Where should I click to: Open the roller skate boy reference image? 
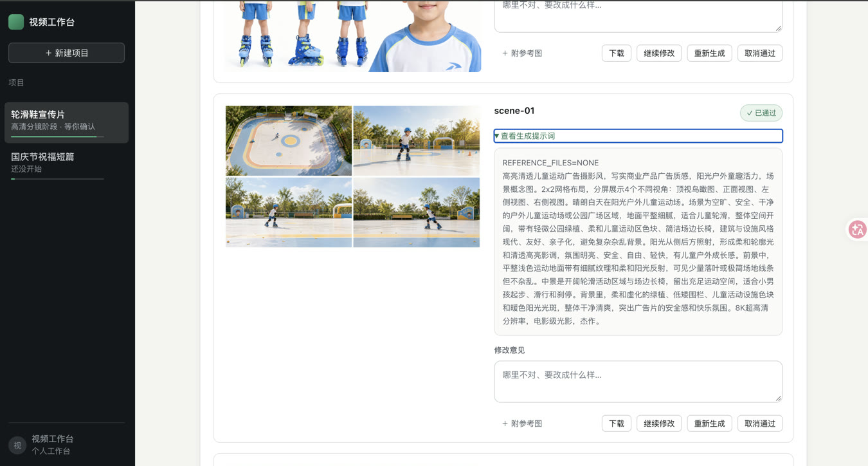click(x=353, y=35)
